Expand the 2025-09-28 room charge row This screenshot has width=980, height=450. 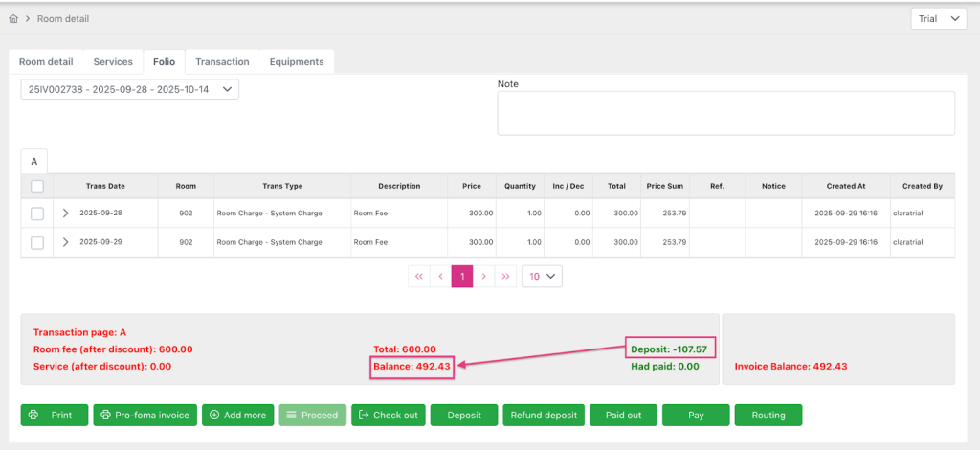click(x=65, y=214)
